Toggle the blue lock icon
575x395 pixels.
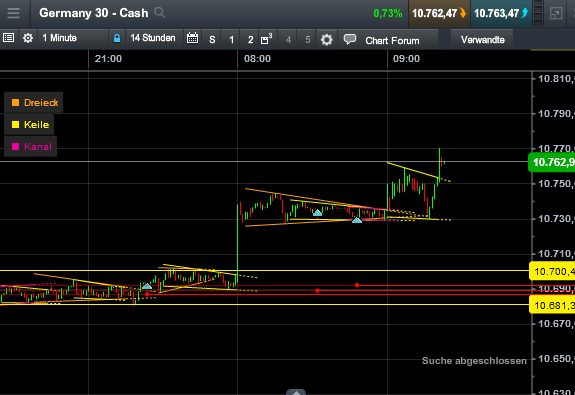tap(117, 38)
